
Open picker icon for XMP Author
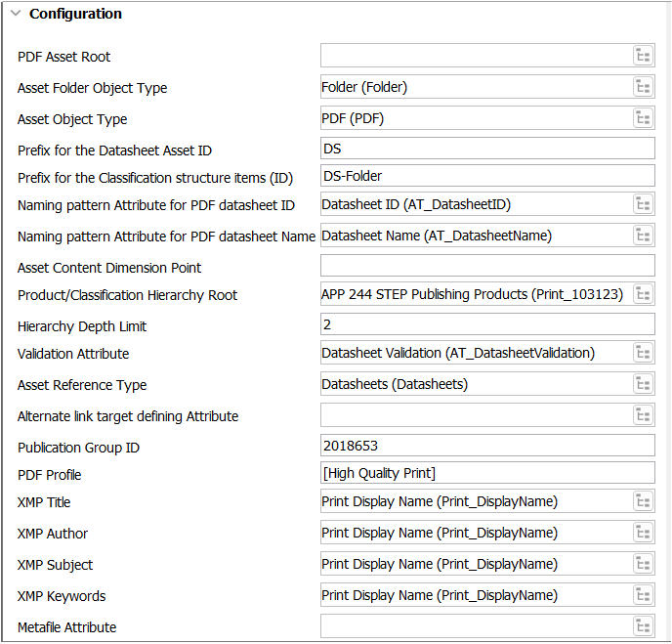[x=643, y=533]
